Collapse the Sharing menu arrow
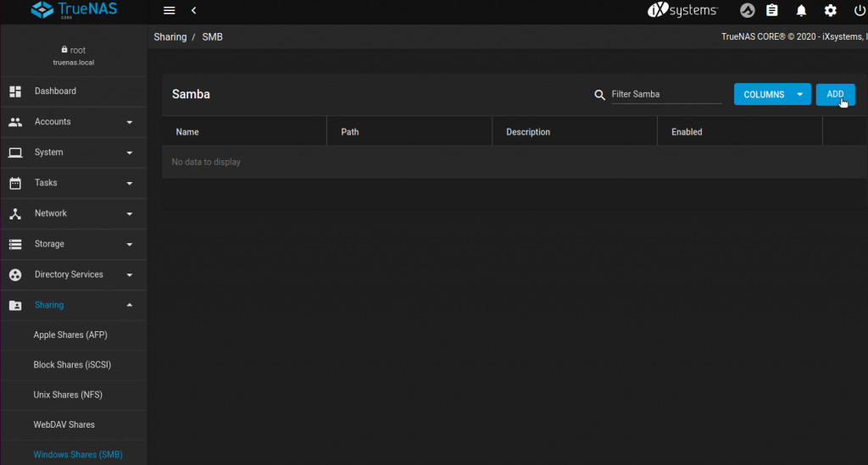 pyautogui.click(x=130, y=305)
